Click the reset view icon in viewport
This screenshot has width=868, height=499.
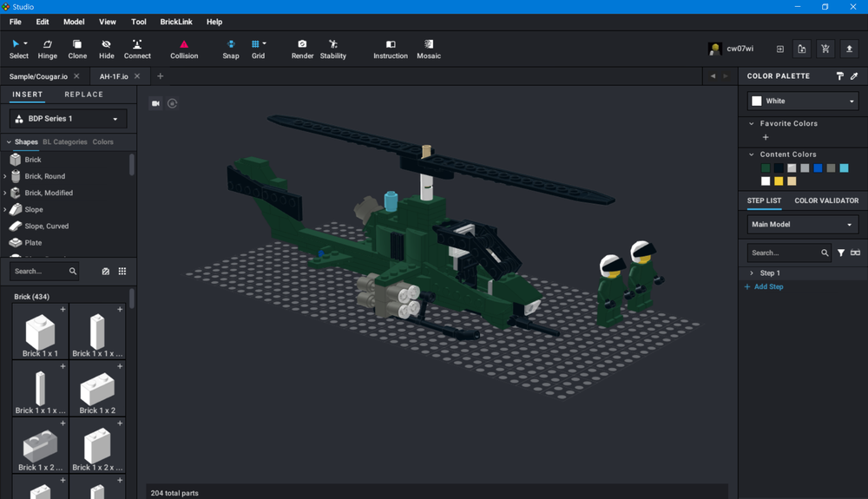tap(172, 103)
